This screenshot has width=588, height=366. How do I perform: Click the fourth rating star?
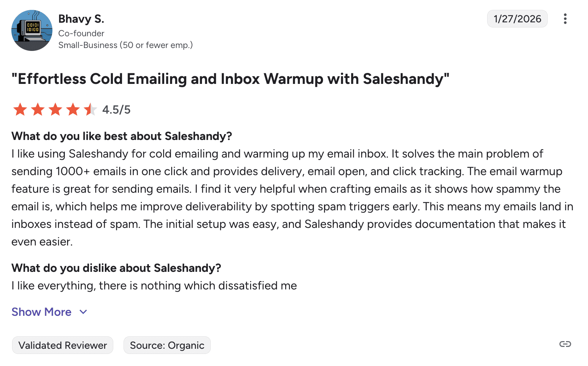(73, 110)
